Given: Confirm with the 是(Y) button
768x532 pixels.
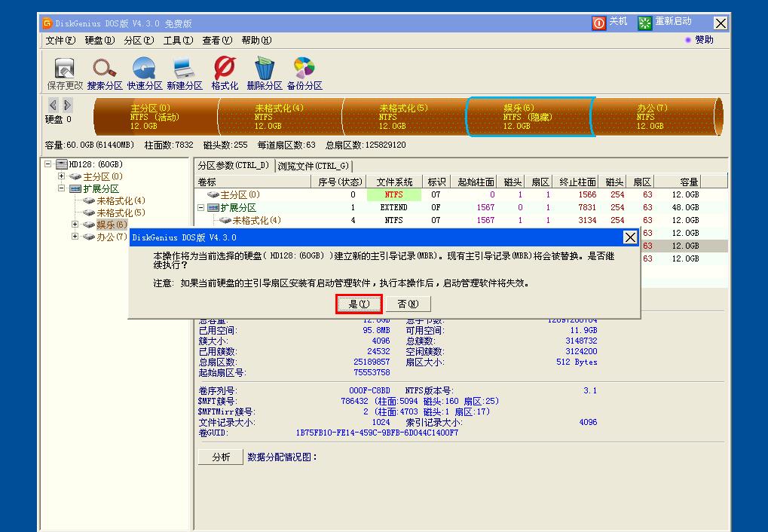Looking at the screenshot, I should tap(359, 304).
